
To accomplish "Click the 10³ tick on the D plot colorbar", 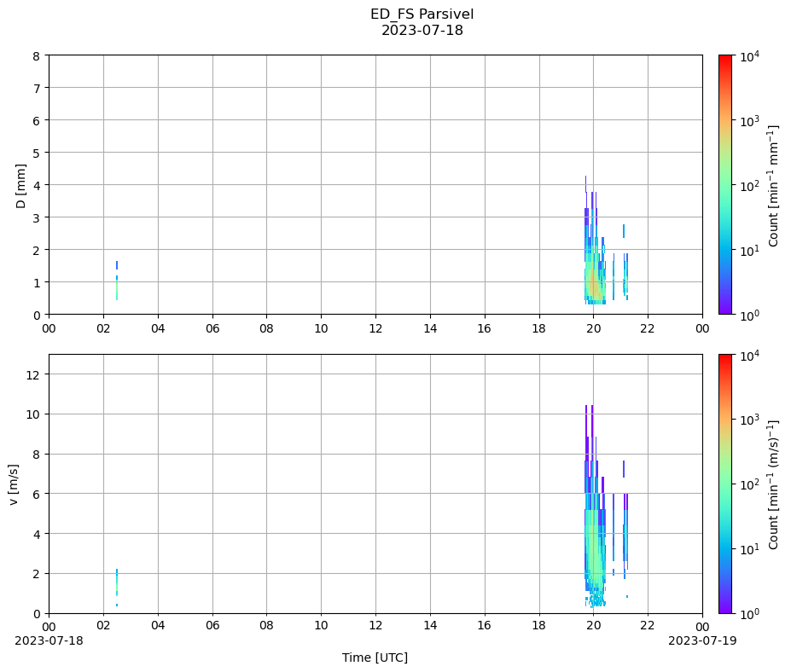I will (749, 120).
